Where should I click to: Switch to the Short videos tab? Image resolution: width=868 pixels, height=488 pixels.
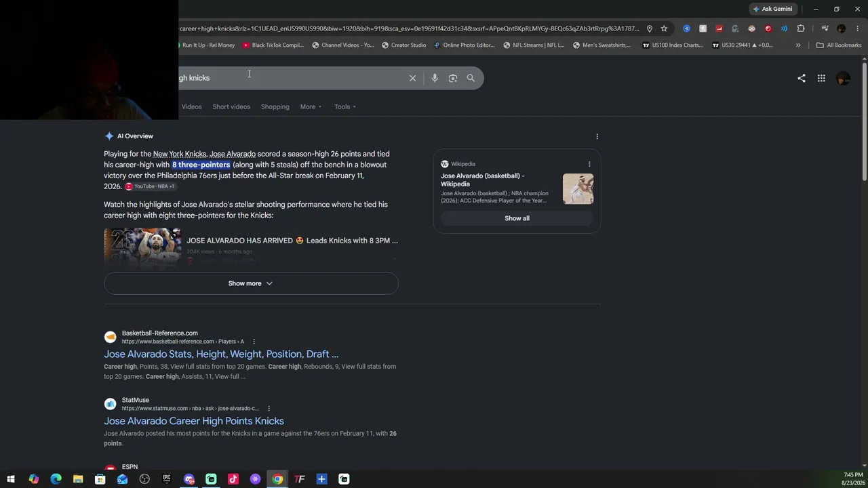coord(231,106)
